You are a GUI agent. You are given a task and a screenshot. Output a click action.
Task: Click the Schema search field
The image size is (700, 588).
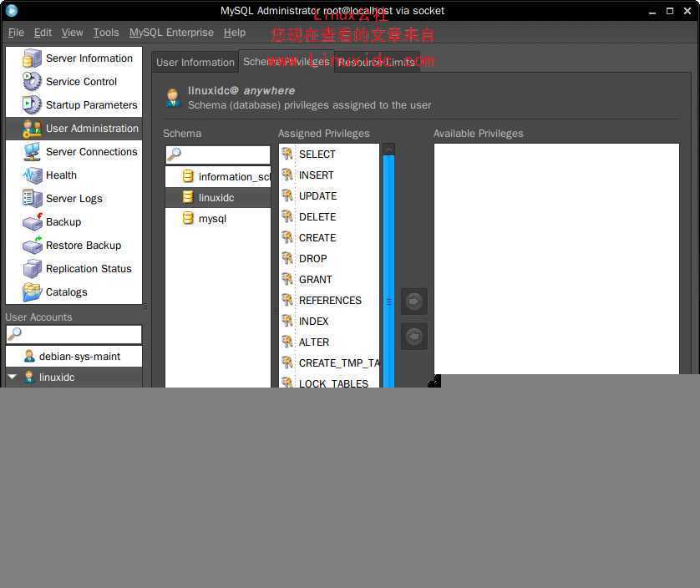(x=218, y=155)
